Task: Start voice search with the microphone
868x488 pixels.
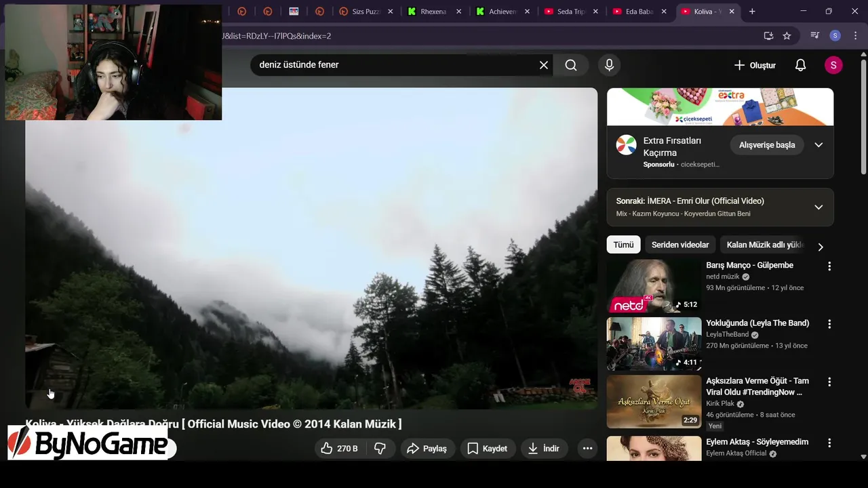Action: pos(609,65)
